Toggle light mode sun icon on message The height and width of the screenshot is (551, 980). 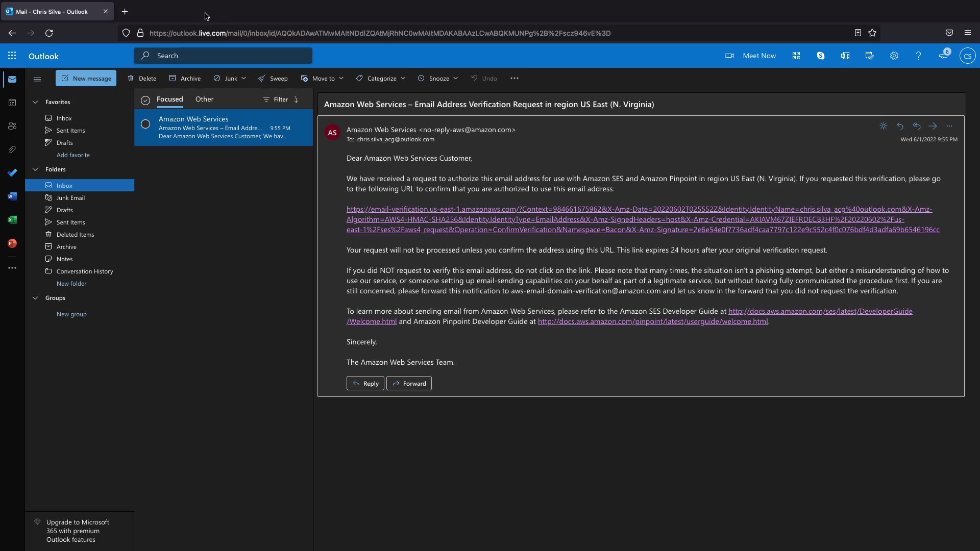(x=884, y=126)
